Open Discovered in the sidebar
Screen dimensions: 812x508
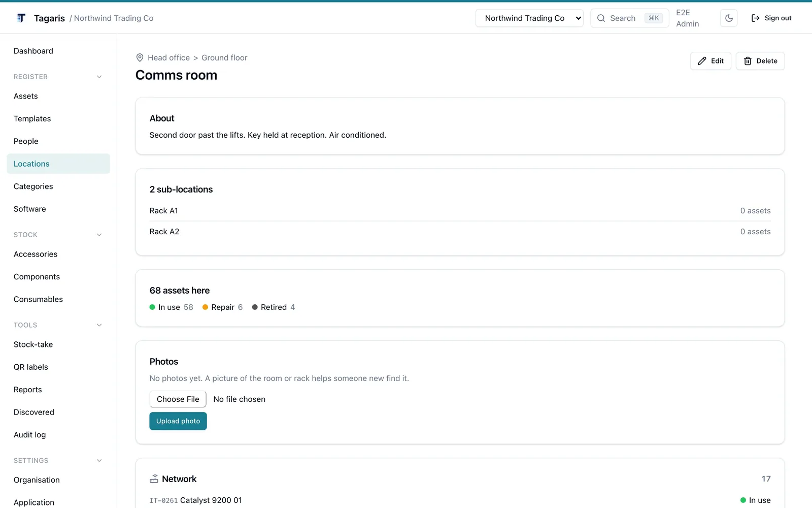pos(58,412)
